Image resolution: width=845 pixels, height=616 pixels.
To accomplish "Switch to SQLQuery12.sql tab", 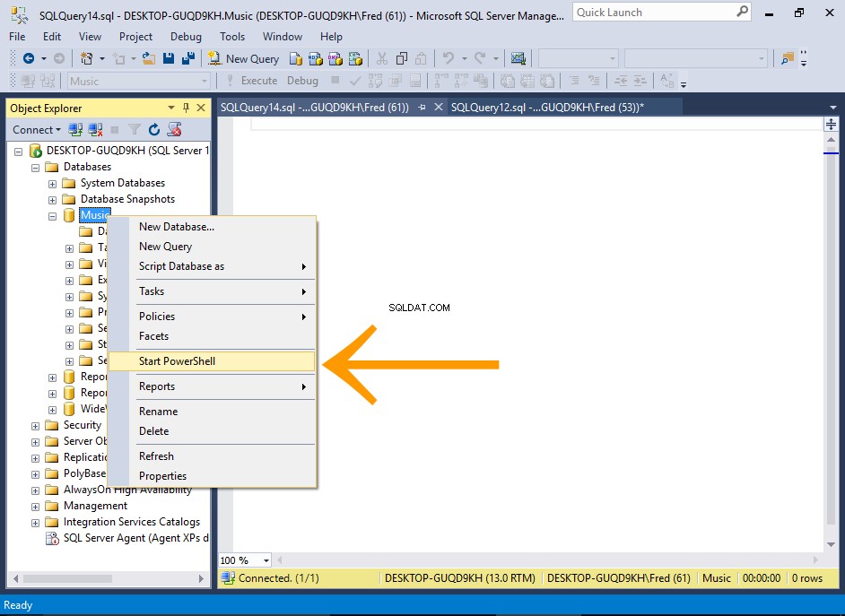I will (x=547, y=108).
